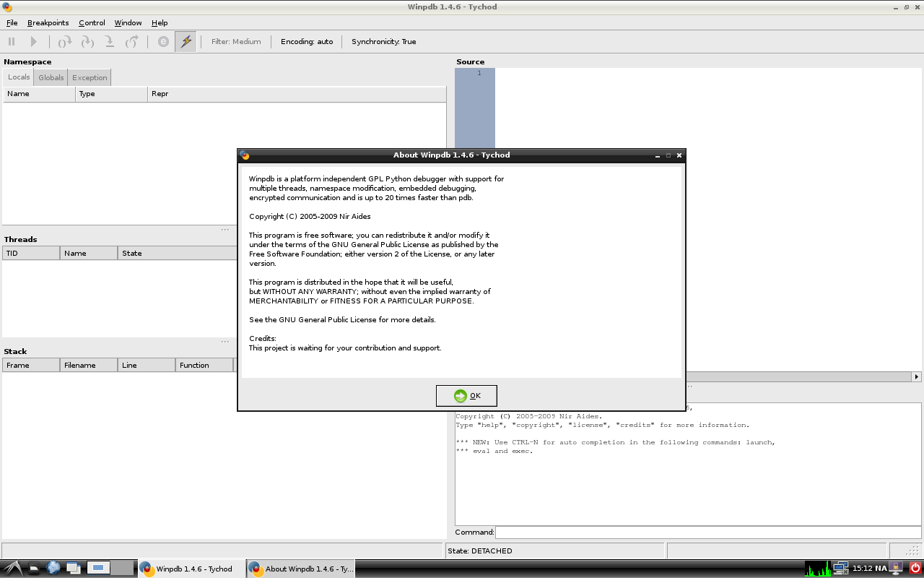Click the 'Copyright (C) 2005-2009 Nir Aides' dialog line
924x578 pixels.
pyautogui.click(x=310, y=217)
